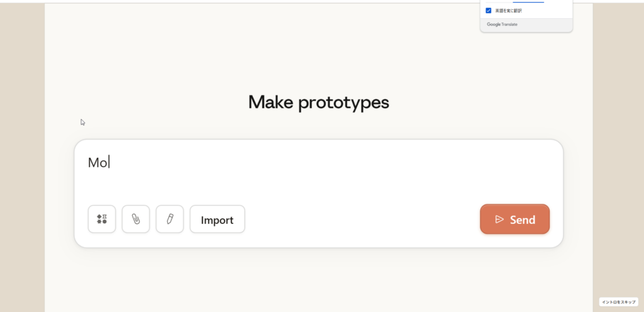
Task: Select the pencil draw icon button
Action: [x=170, y=220]
